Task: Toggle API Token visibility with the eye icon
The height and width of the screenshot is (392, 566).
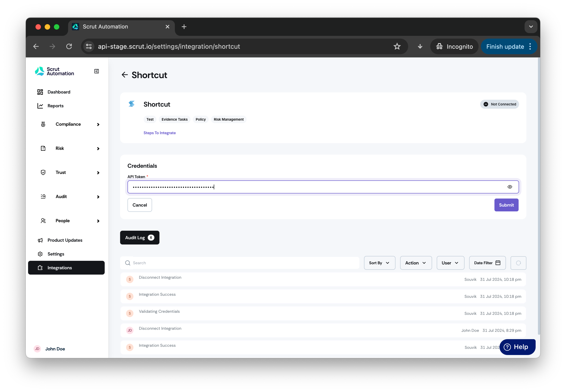Action: 510,187
